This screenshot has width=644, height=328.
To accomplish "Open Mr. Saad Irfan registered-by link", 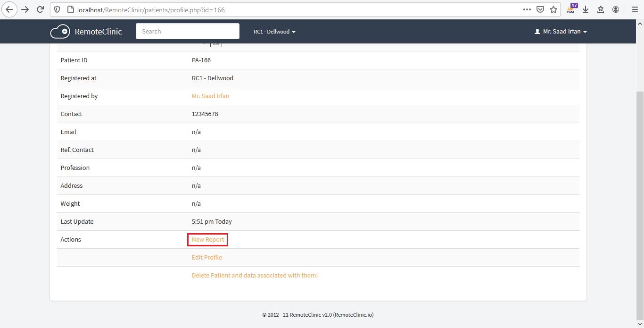I will coord(210,96).
